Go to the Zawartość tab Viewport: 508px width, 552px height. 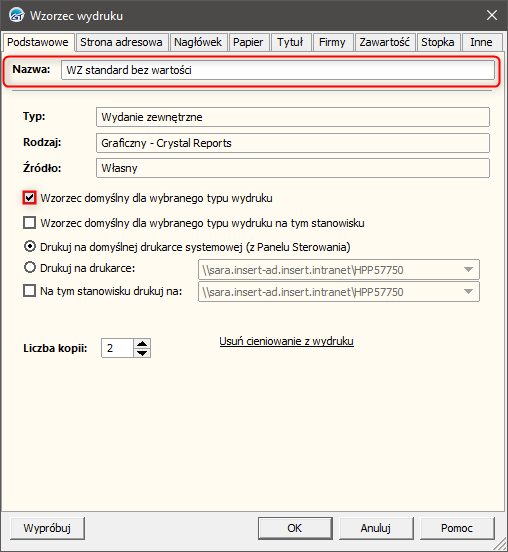coord(384,42)
